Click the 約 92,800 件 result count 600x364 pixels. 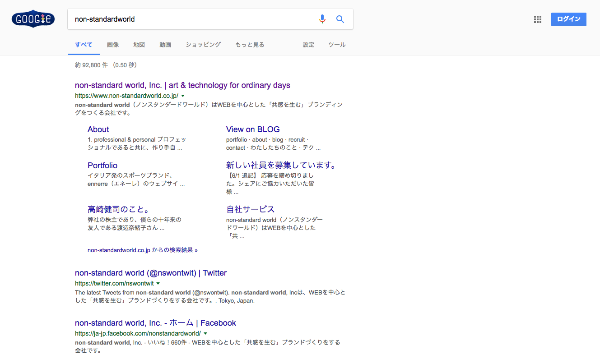[106, 65]
